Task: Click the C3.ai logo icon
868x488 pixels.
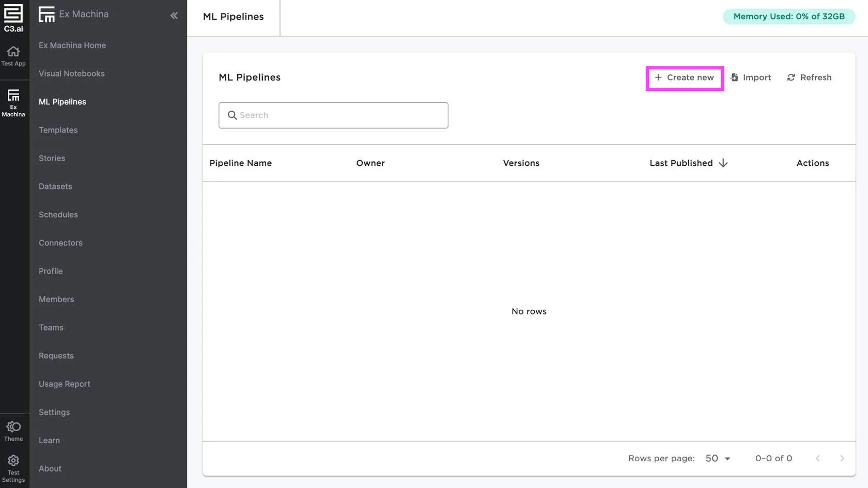Action: 13,18
